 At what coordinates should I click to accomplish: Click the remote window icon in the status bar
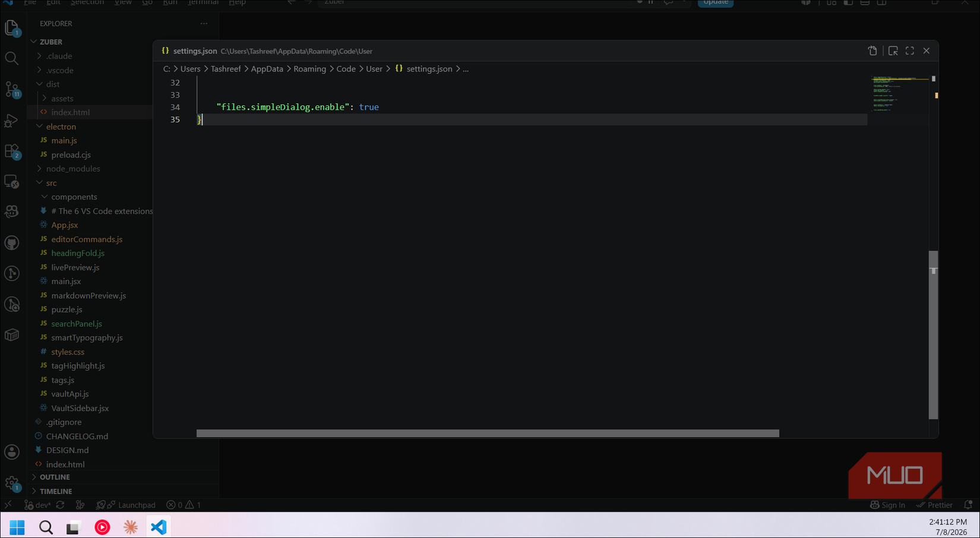click(x=8, y=505)
